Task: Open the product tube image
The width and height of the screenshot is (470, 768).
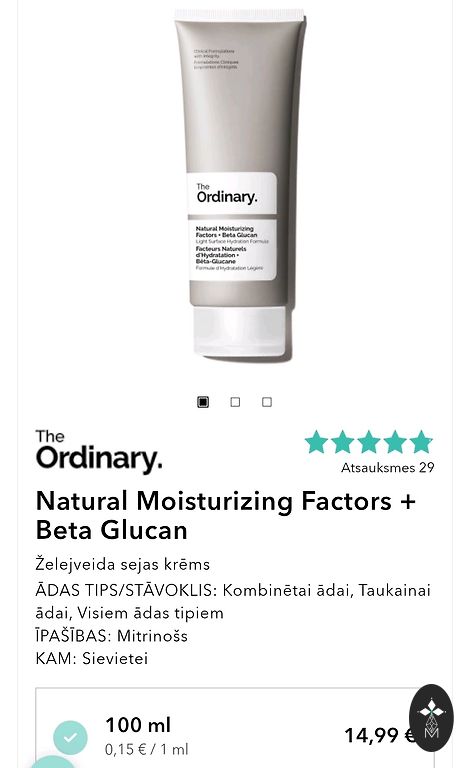Action: [240, 186]
